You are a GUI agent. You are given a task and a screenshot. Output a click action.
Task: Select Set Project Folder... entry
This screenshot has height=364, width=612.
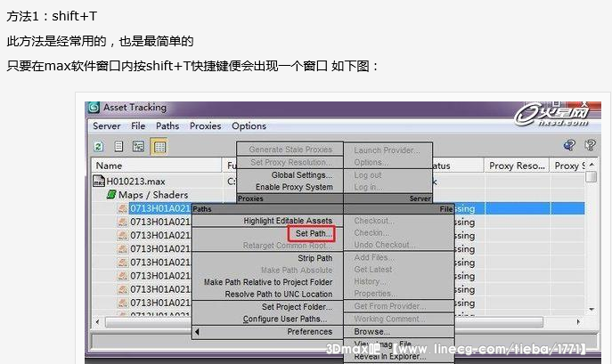pos(297,307)
